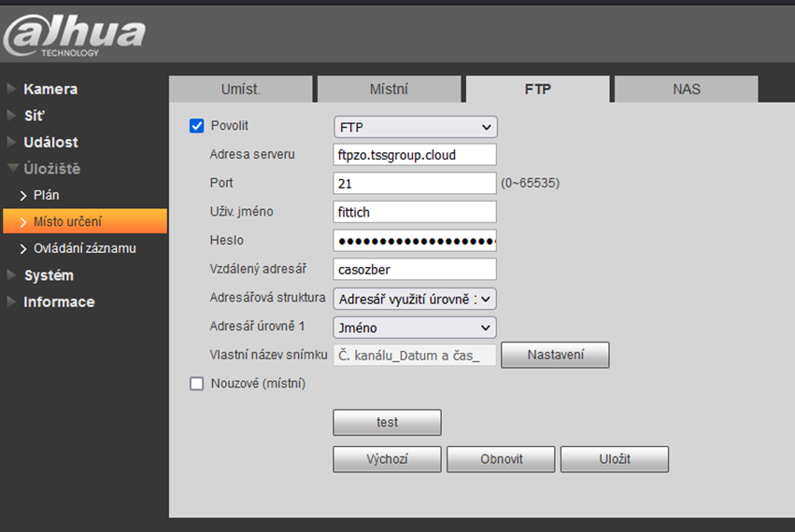This screenshot has height=532, width=795.
Task: Open the Adresář úrovně 1 dropdown
Action: point(415,328)
